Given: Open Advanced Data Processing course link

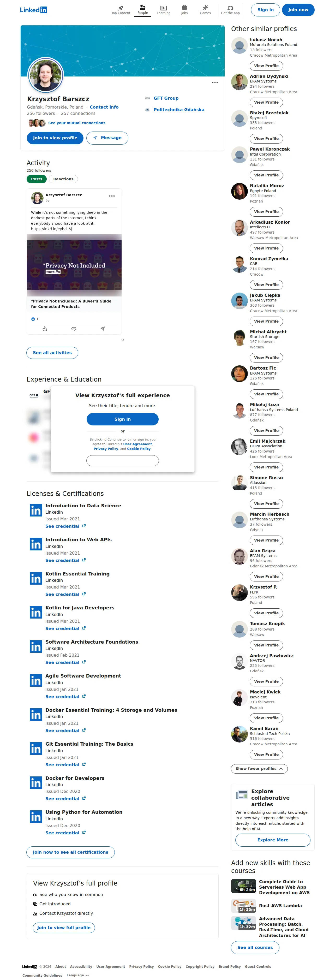Looking at the screenshot, I should click(x=283, y=927).
